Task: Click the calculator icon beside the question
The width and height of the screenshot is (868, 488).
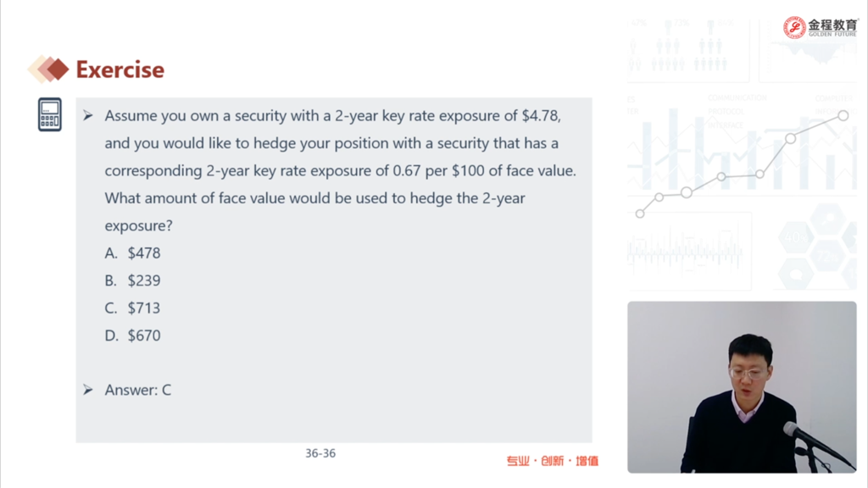Action: coord(50,114)
